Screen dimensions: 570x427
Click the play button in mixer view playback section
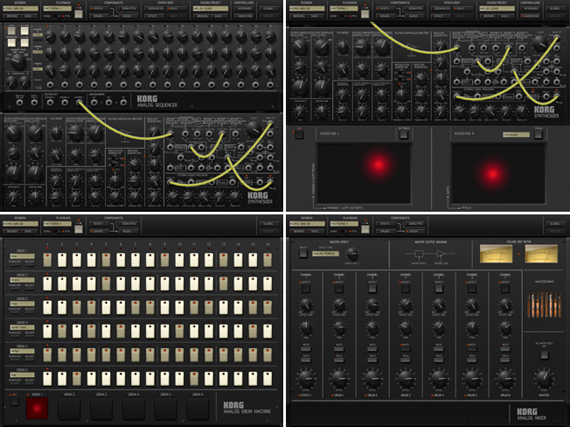[x=365, y=229]
